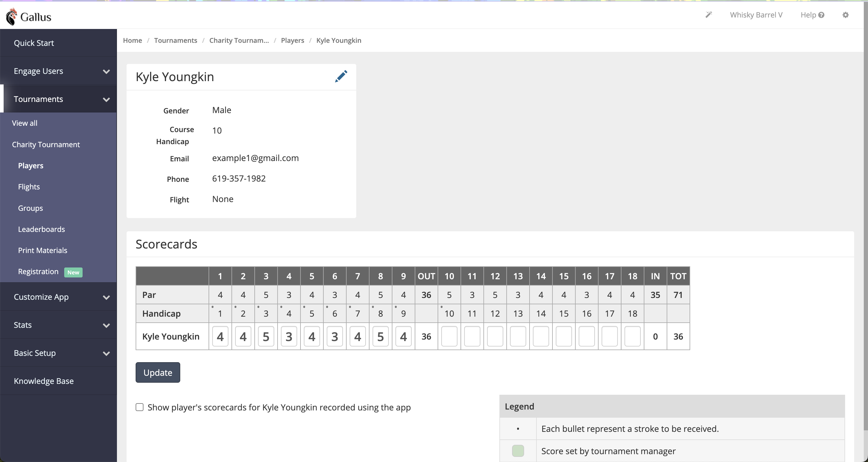Click hole 7 score input field
Image resolution: width=868 pixels, height=462 pixels.
coord(357,336)
